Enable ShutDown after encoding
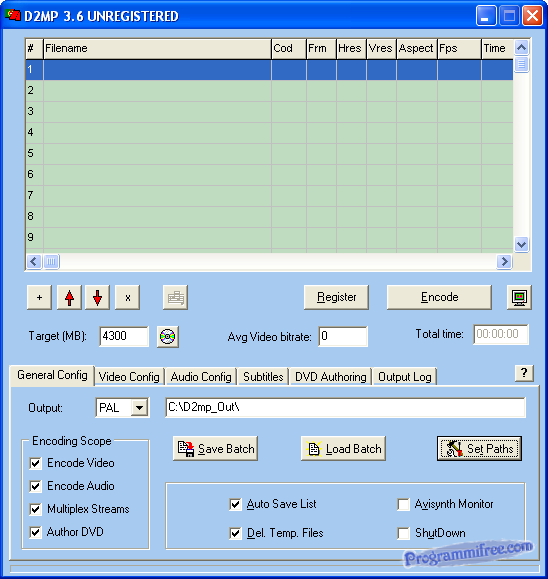Image resolution: width=548 pixels, height=579 pixels. [x=404, y=533]
